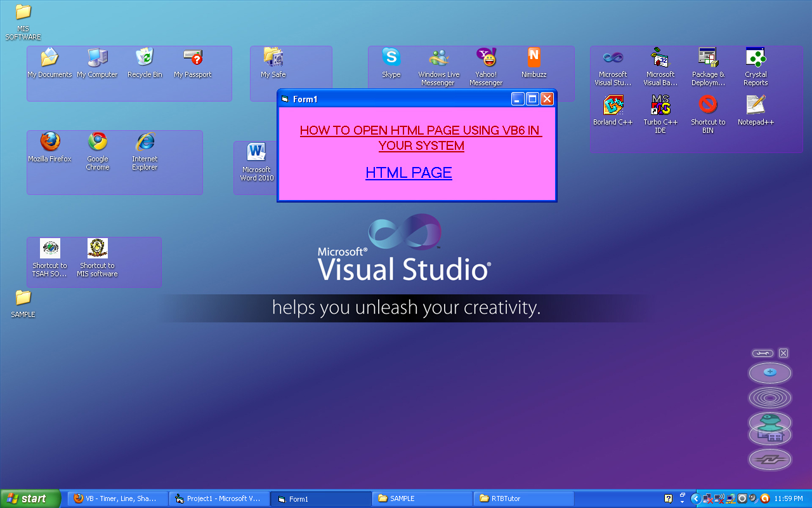Click the HOW TO OPEN HTML PAGE link
Viewport: 812px width, 508px height.
[x=421, y=137]
